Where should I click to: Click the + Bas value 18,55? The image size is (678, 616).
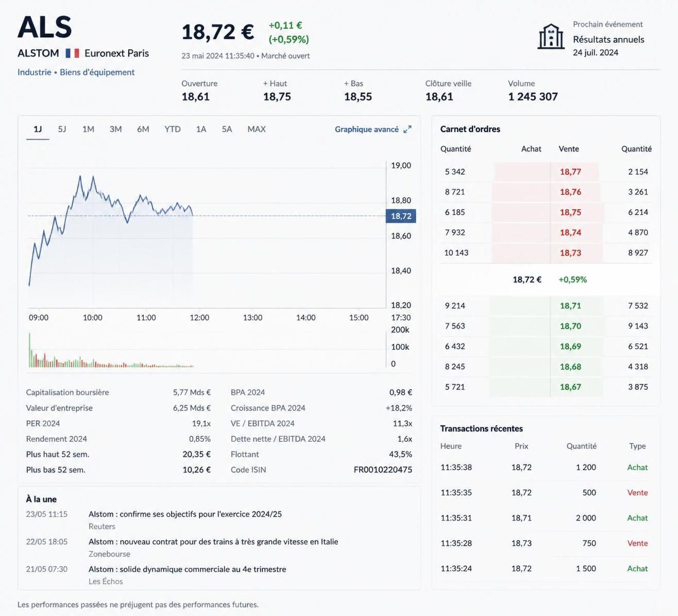click(x=358, y=96)
